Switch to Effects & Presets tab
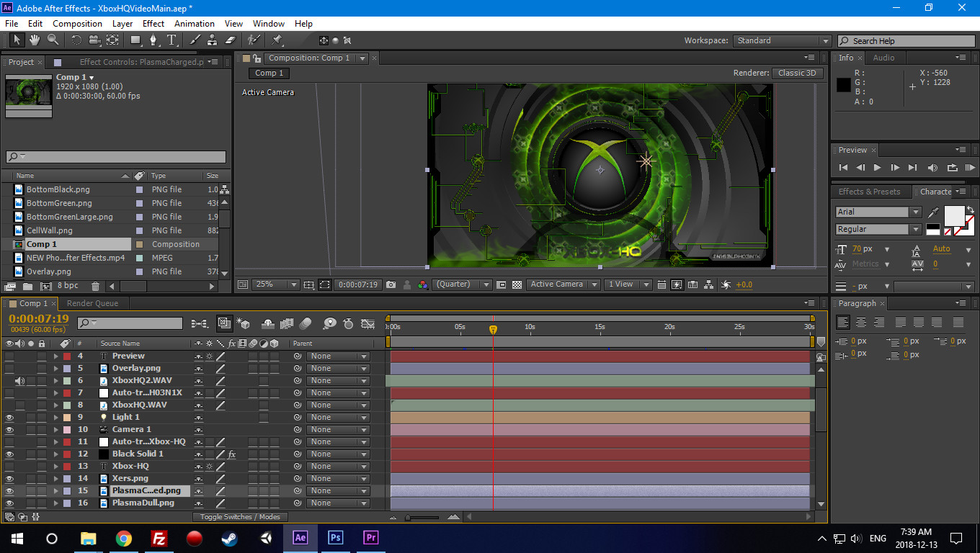Screen dimensions: 980x553 (x=869, y=192)
